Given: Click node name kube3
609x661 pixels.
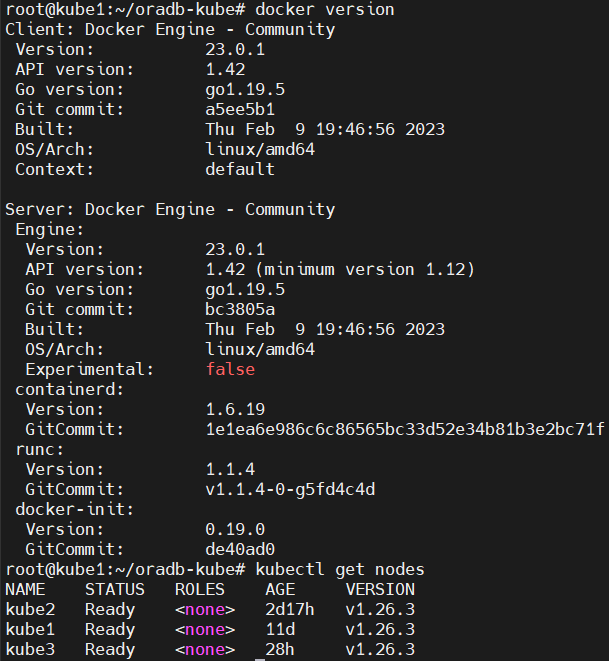Looking at the screenshot, I should (x=30, y=650).
